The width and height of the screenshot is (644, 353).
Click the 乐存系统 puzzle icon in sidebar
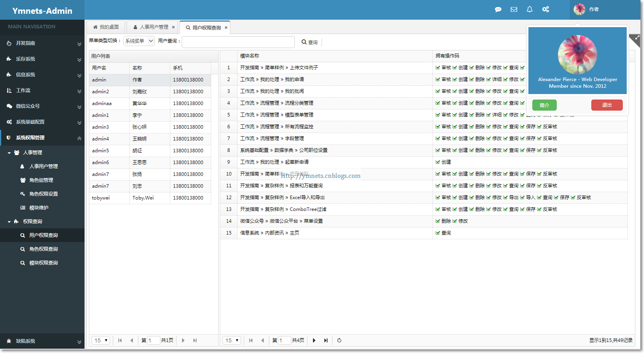9,59
